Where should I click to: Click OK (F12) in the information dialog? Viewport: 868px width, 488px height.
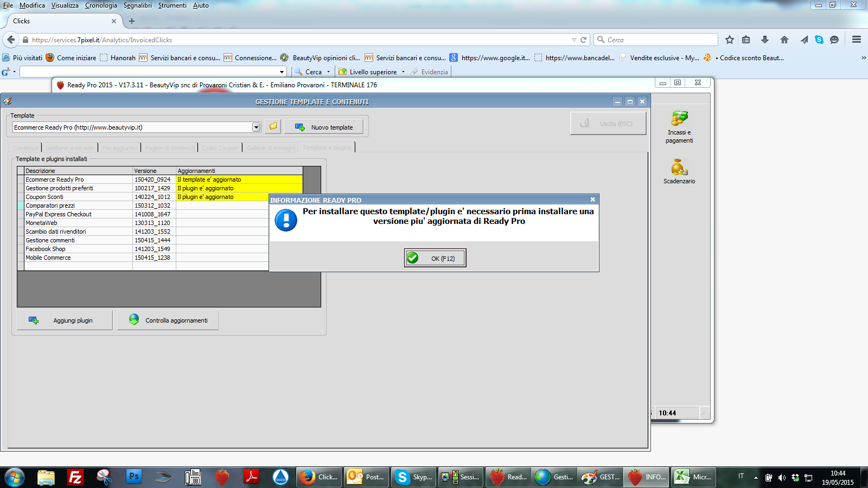435,258
